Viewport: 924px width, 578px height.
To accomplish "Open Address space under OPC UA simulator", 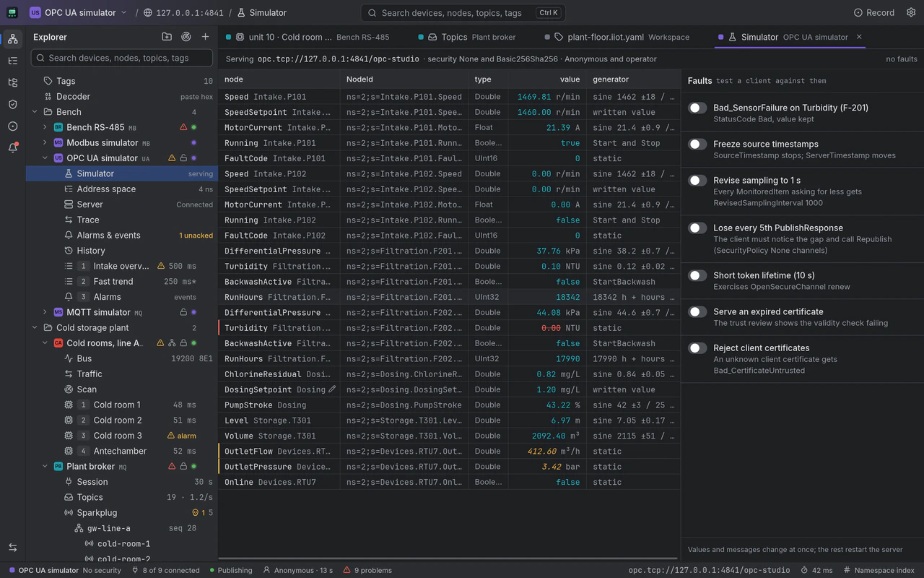I will [x=121, y=189].
